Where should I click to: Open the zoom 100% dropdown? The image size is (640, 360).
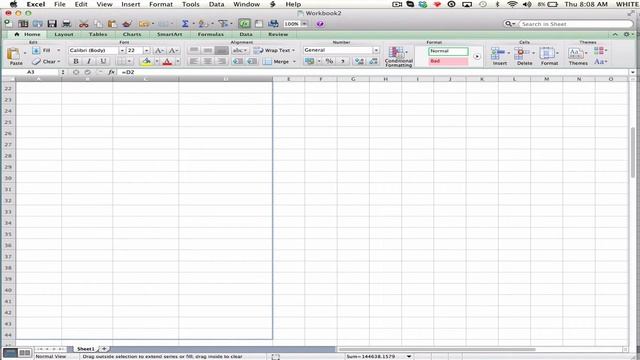click(304, 24)
